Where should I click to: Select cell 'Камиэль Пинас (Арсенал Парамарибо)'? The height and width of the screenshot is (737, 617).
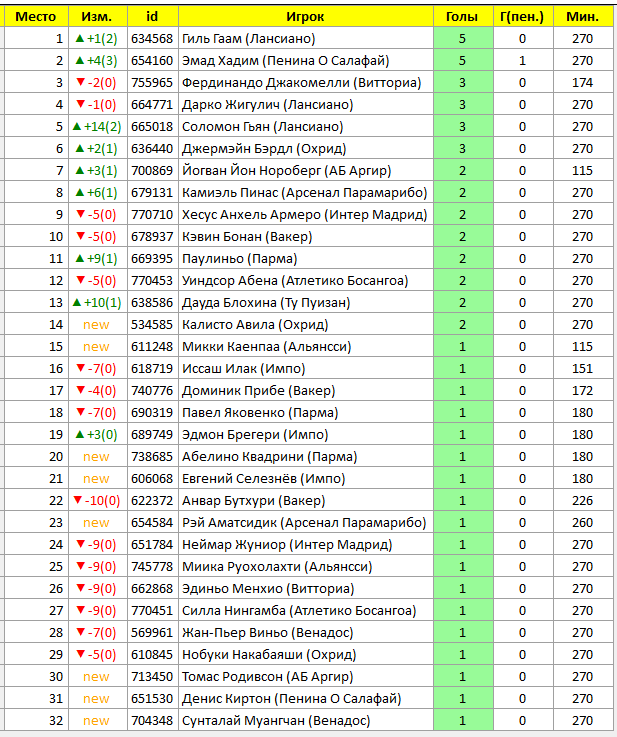pyautogui.click(x=305, y=193)
